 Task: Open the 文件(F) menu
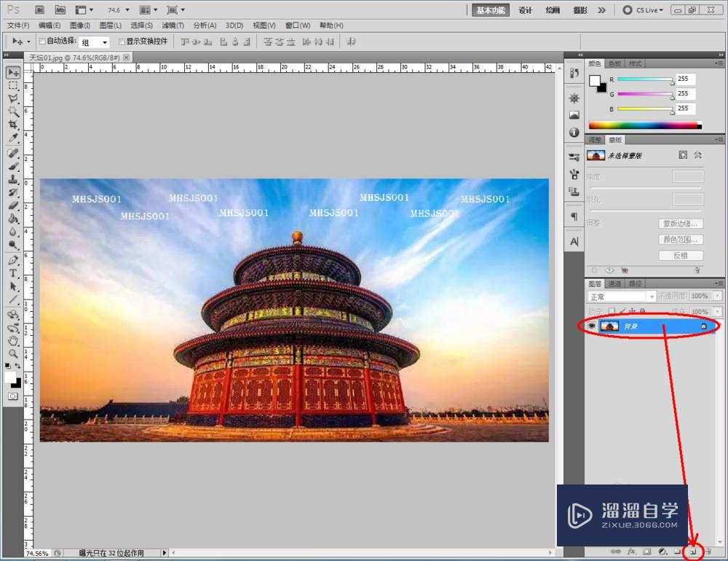pos(18,25)
